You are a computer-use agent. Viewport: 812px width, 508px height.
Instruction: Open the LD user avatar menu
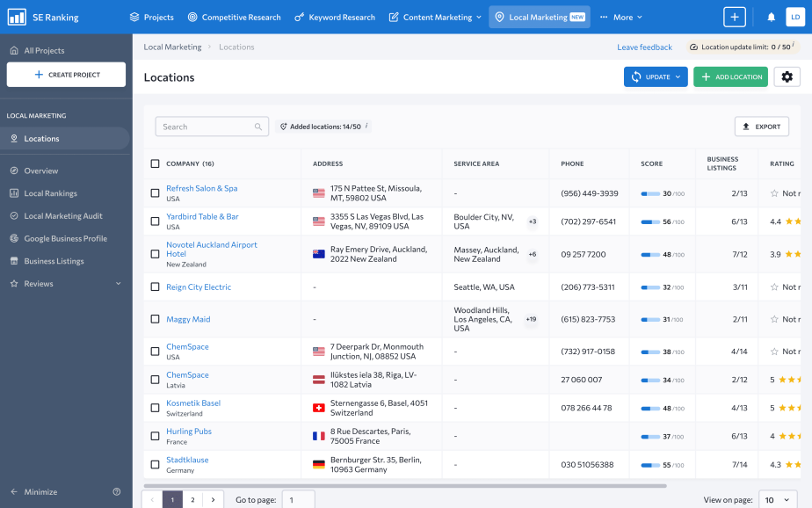[795, 17]
